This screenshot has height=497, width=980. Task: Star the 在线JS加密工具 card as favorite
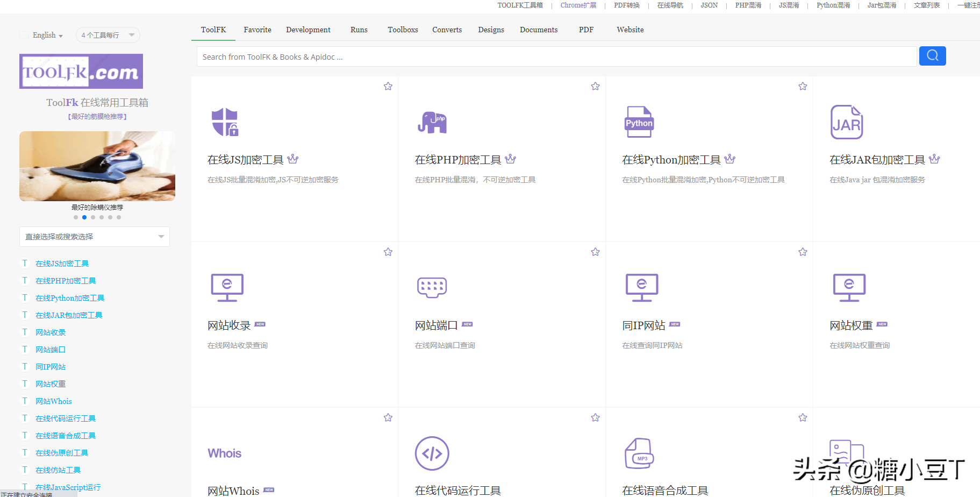(x=388, y=86)
